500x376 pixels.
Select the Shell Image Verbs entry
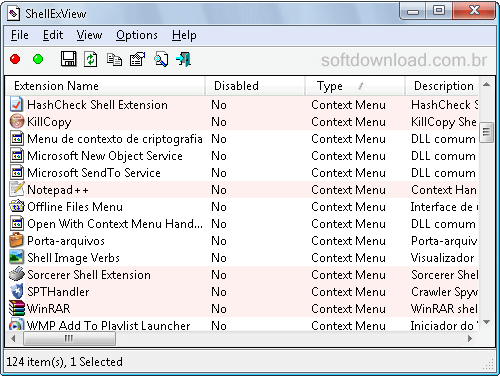click(73, 258)
